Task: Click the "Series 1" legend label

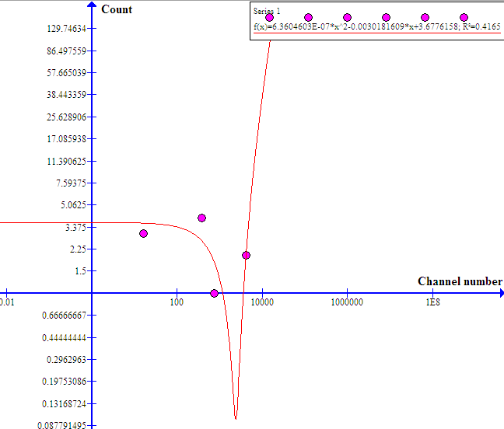Action: point(265,10)
